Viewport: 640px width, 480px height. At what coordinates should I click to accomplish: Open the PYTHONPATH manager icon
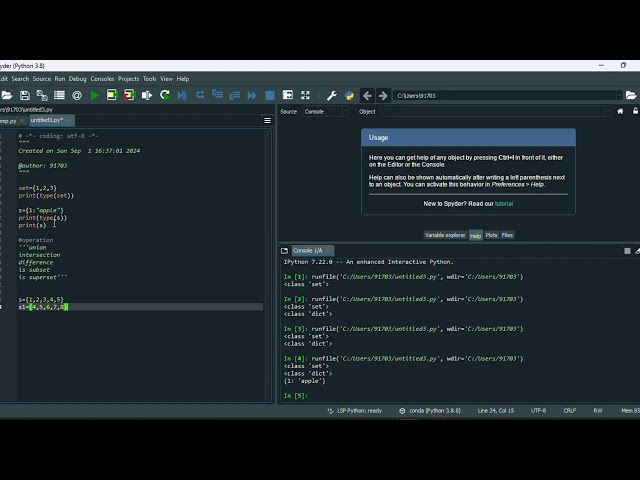tap(349, 96)
